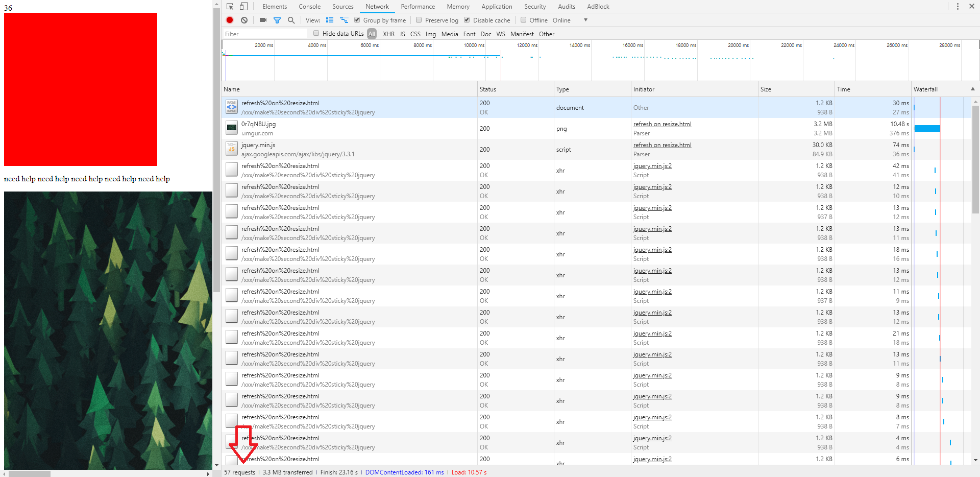The image size is (980, 477).
Task: Open initiator link refresh on resize.html
Action: point(662,124)
